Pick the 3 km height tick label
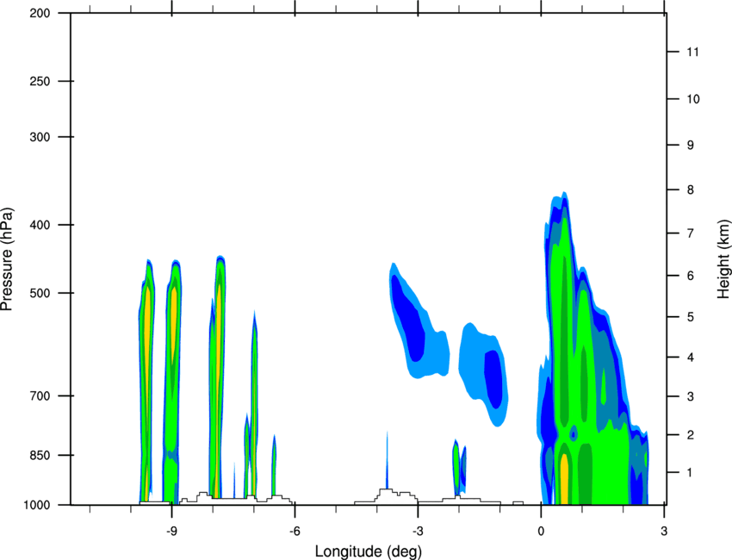This screenshot has height=560, width=732. [691, 396]
